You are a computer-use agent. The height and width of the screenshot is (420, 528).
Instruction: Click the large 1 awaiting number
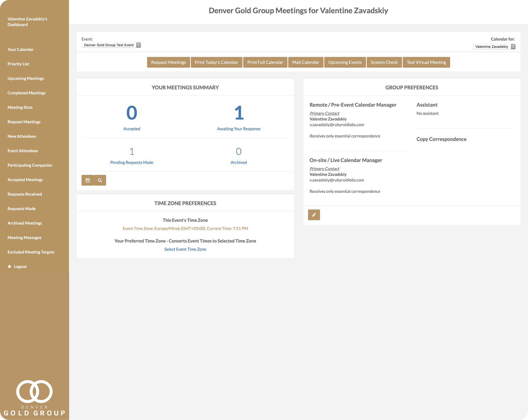tap(239, 113)
